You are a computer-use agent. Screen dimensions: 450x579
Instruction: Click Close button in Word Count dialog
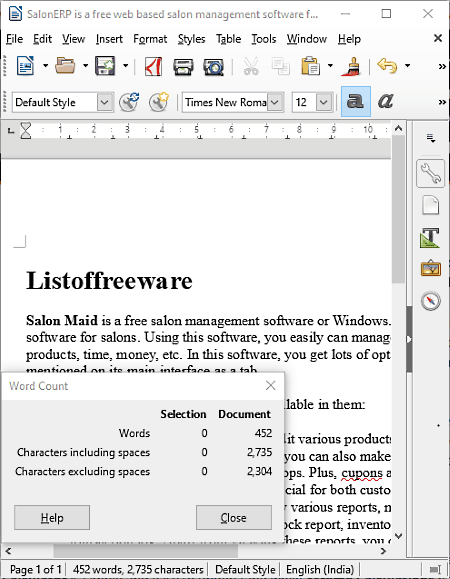tap(234, 517)
